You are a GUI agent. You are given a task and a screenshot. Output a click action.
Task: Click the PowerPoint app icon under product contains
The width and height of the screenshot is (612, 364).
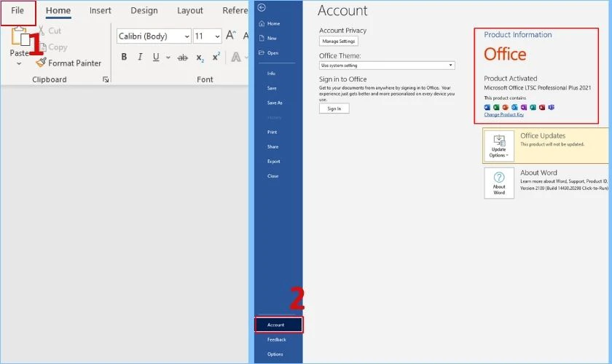coord(506,107)
